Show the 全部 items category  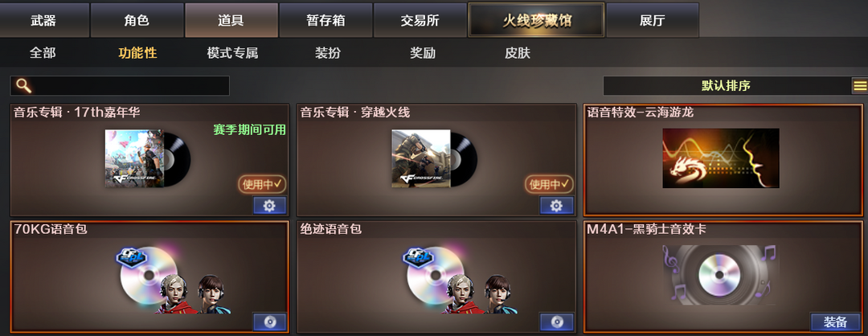(43, 53)
